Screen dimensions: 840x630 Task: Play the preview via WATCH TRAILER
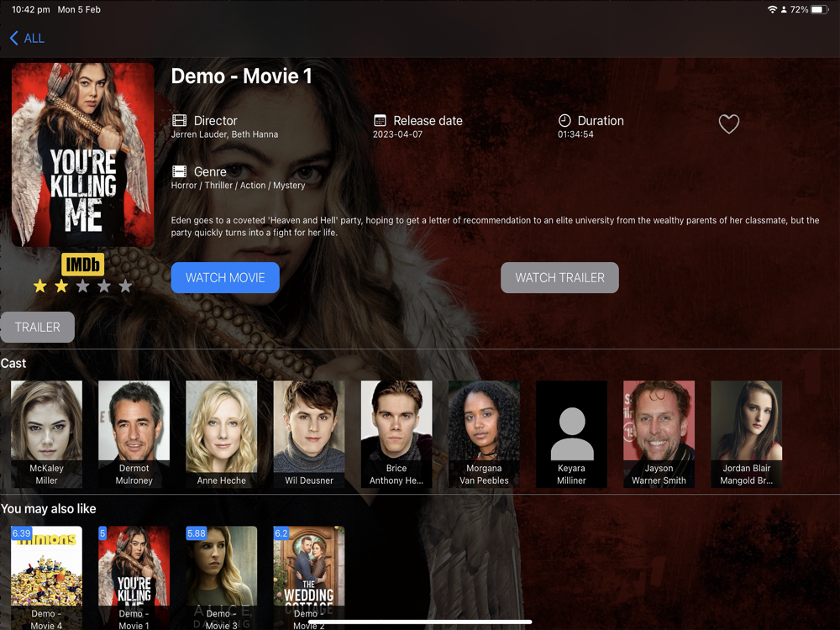(x=559, y=277)
